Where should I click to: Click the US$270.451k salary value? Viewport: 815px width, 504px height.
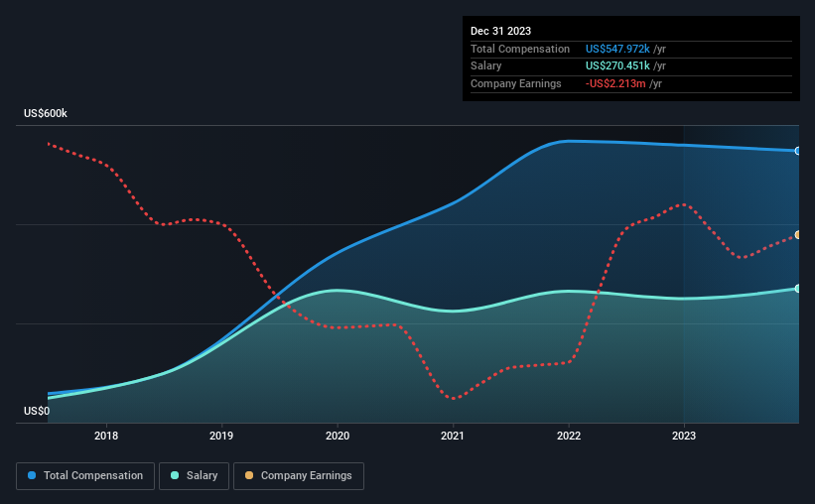[x=617, y=66]
